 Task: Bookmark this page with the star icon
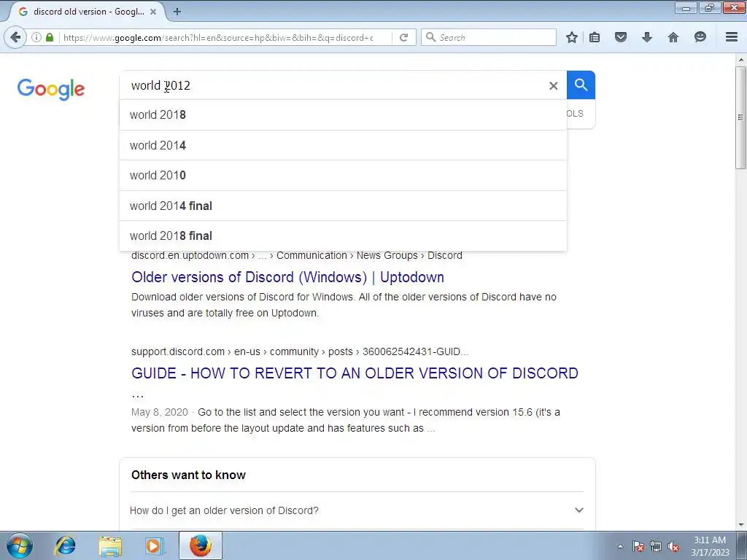click(x=572, y=37)
